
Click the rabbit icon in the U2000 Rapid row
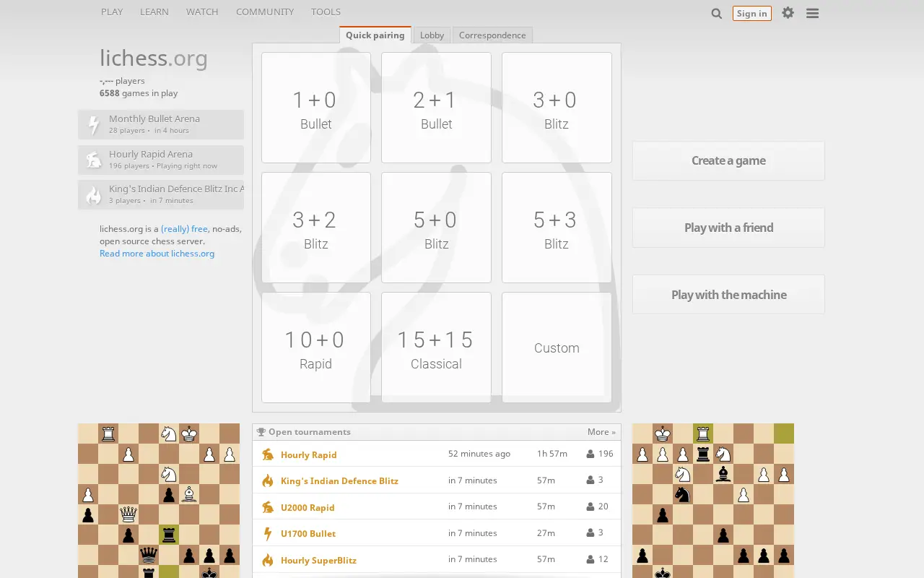pyautogui.click(x=268, y=507)
